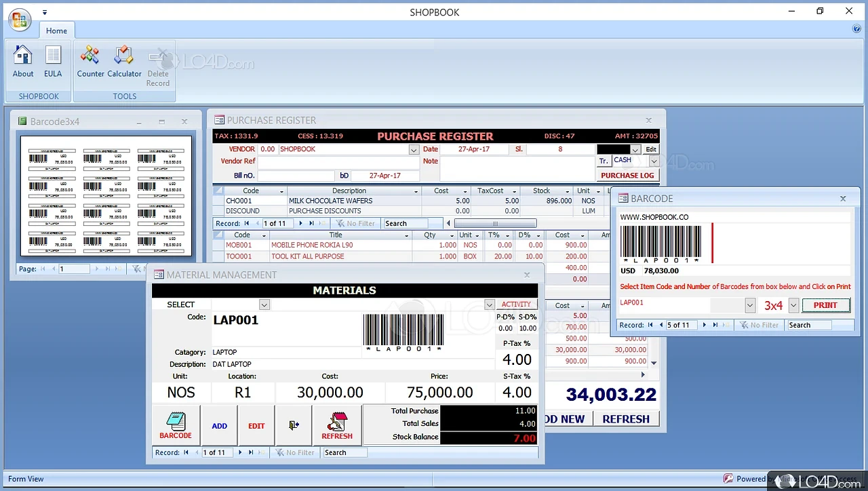This screenshot has height=491, width=868.
Task: Expand the black dropdown next to Edit
Action: click(635, 149)
